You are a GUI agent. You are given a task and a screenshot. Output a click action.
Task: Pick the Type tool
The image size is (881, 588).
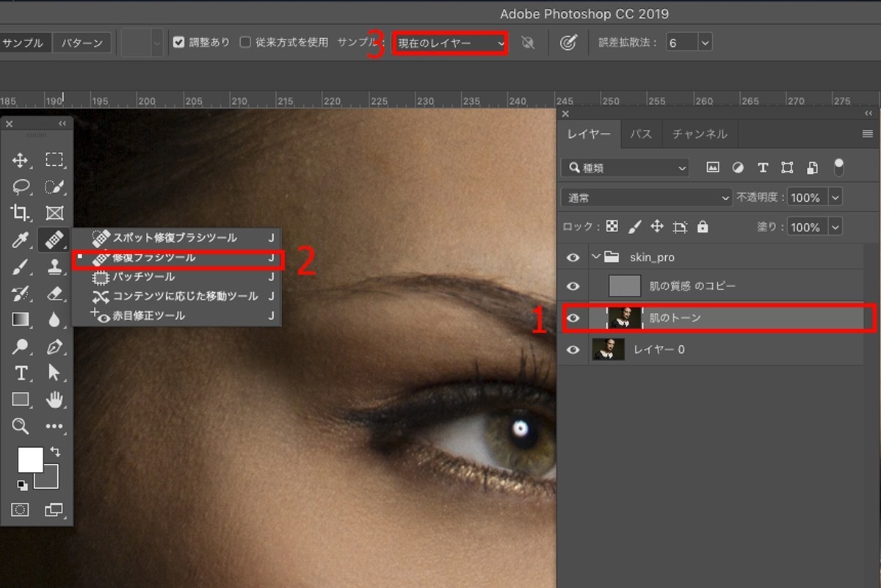point(21,373)
